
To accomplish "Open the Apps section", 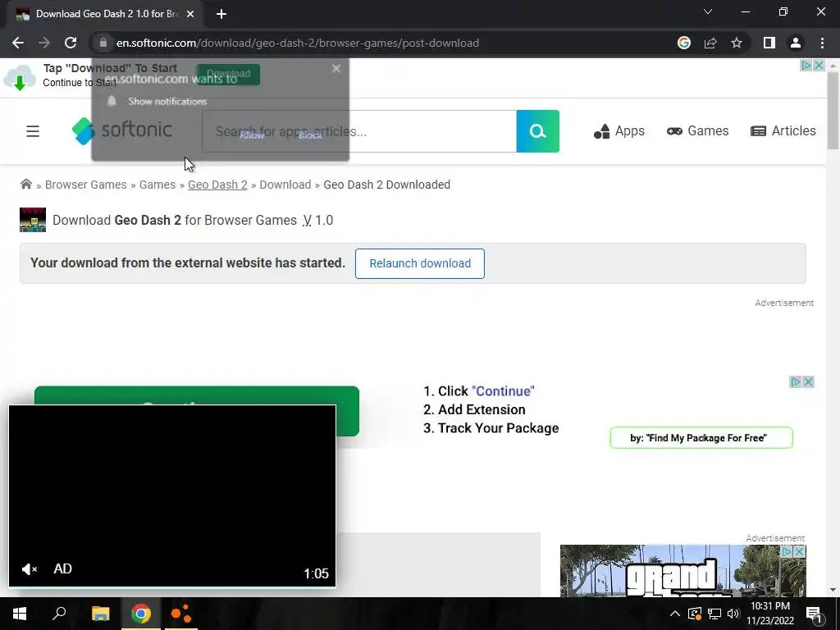I will coord(619,131).
